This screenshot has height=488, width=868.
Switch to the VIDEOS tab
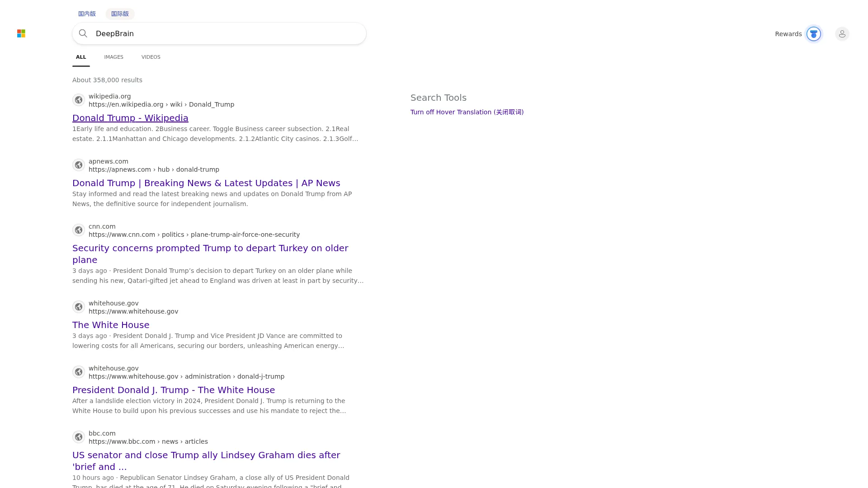click(x=151, y=57)
